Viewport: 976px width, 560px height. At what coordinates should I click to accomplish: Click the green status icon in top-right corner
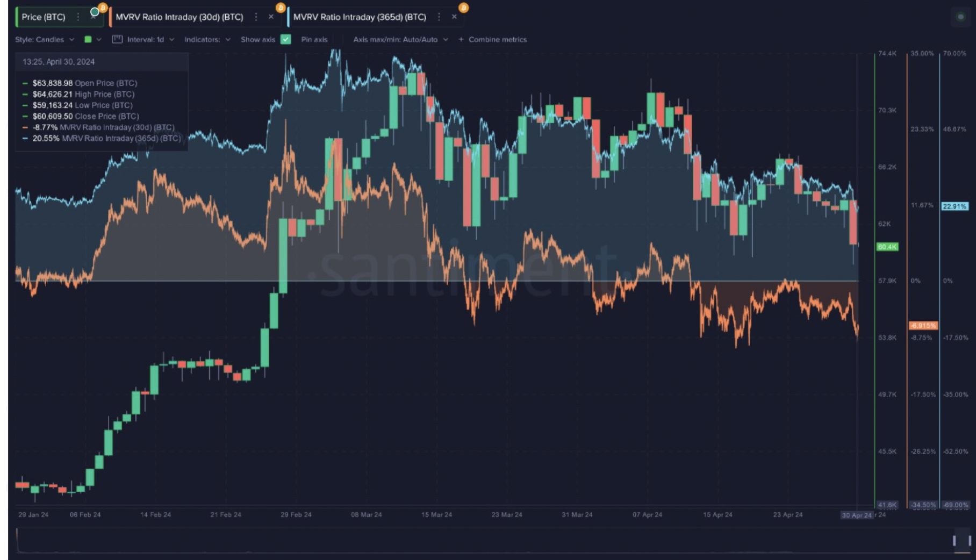tap(961, 17)
